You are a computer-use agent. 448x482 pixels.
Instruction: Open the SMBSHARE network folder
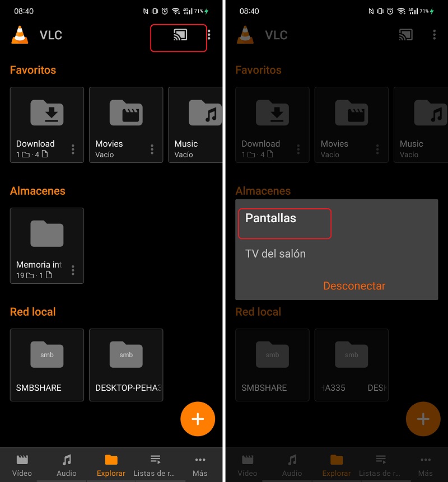pos(46,365)
